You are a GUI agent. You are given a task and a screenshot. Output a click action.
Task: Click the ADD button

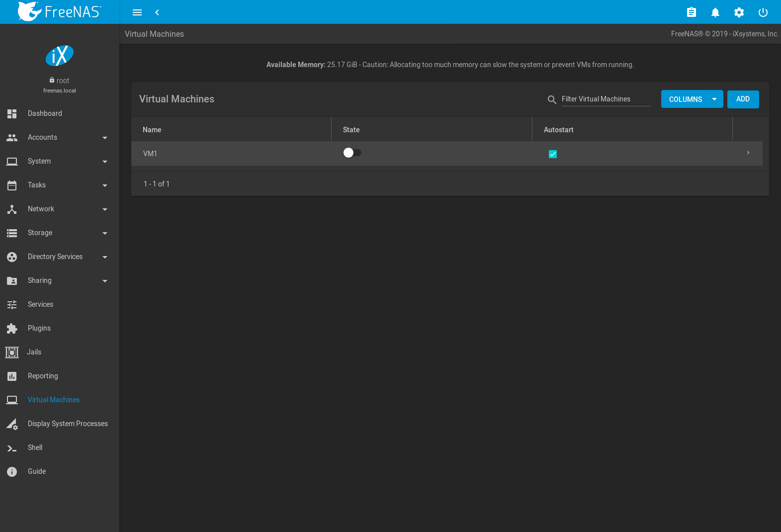point(743,99)
